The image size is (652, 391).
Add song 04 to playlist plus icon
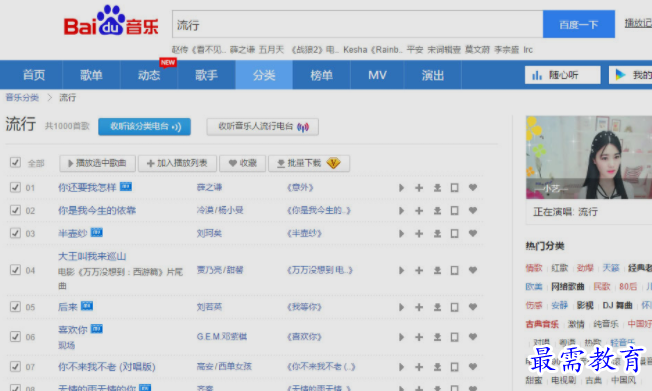419,270
